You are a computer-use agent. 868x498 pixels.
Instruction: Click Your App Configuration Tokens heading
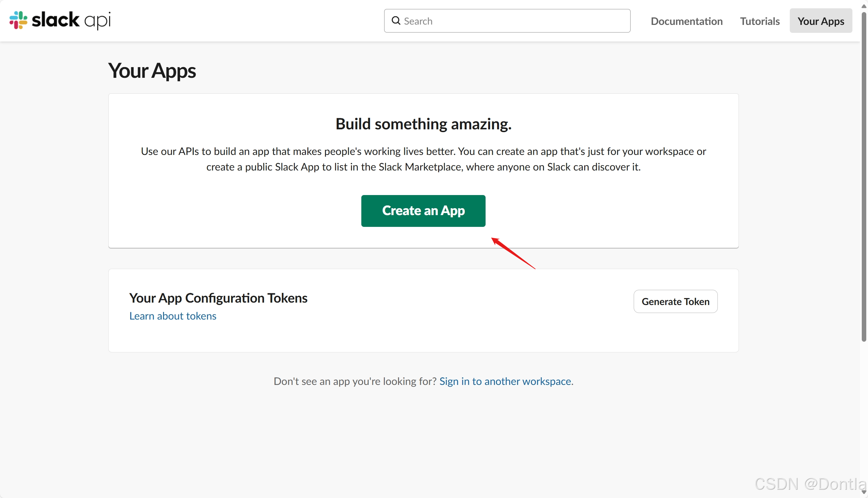coord(218,298)
